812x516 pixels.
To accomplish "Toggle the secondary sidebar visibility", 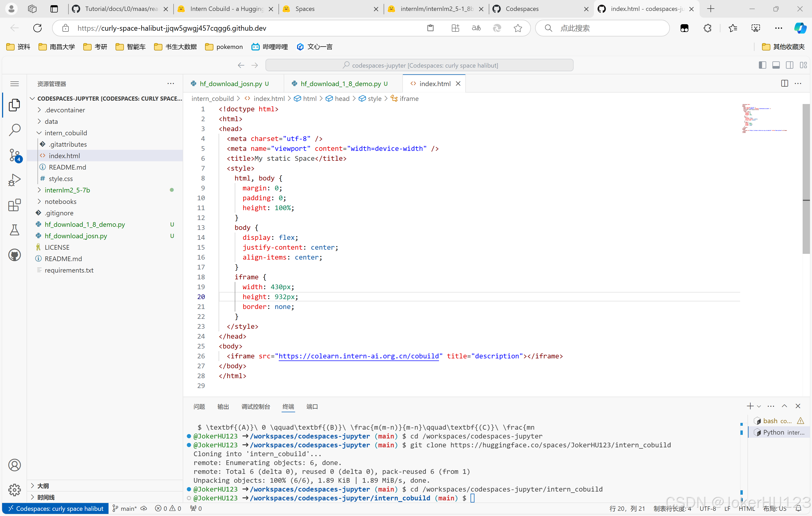I will click(x=789, y=65).
